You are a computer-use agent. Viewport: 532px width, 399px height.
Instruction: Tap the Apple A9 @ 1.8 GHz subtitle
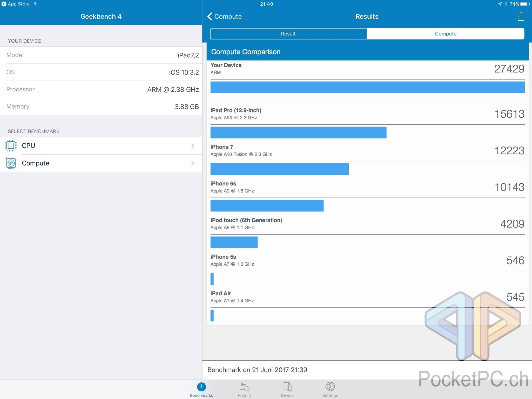click(232, 191)
